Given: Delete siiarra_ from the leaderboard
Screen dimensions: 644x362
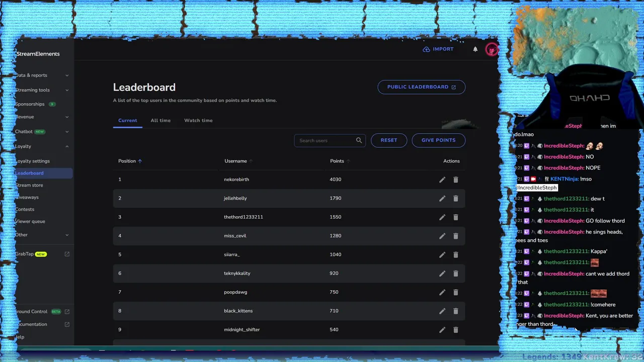Looking at the screenshot, I should [456, 255].
